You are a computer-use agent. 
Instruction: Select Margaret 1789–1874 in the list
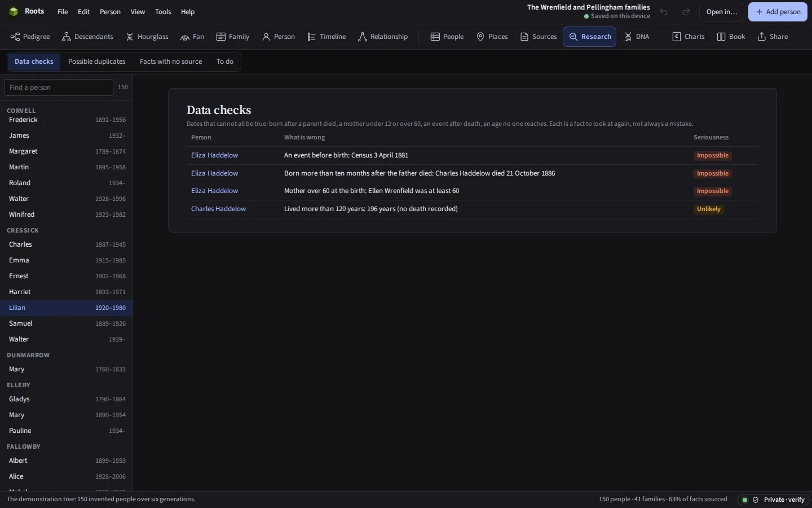[67, 151]
